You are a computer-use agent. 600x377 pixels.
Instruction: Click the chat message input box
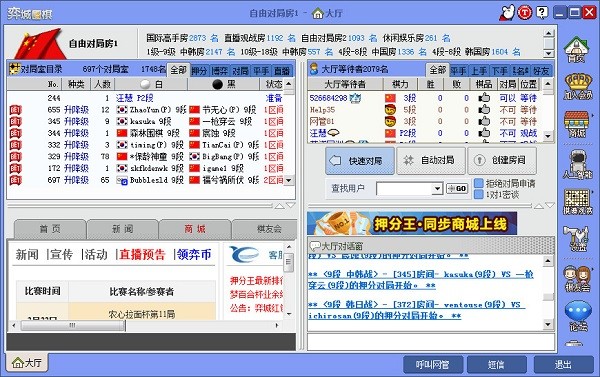431,342
